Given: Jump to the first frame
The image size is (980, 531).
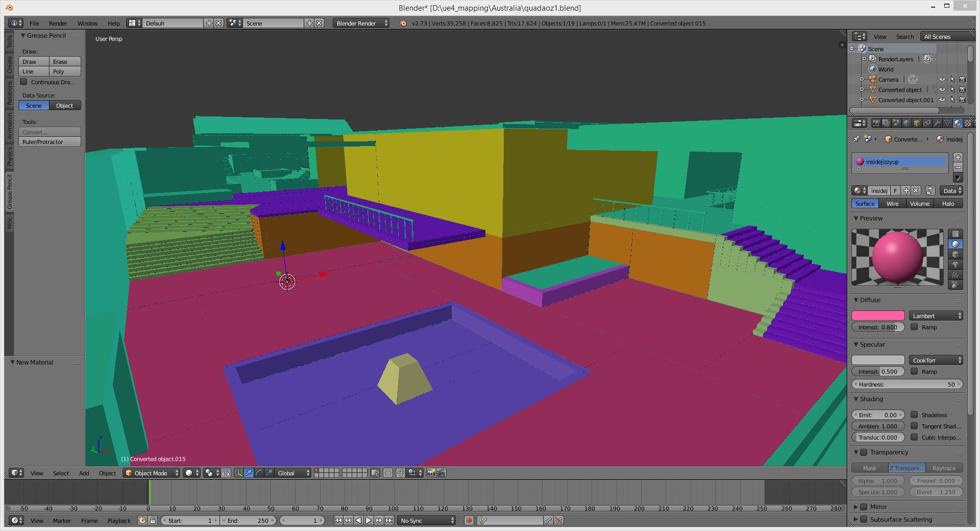Looking at the screenshot, I should click(338, 520).
